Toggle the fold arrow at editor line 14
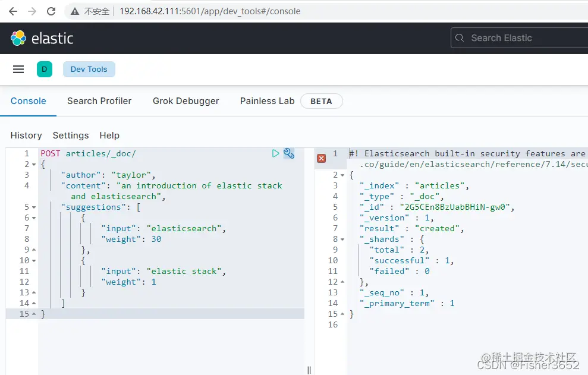 (34, 303)
